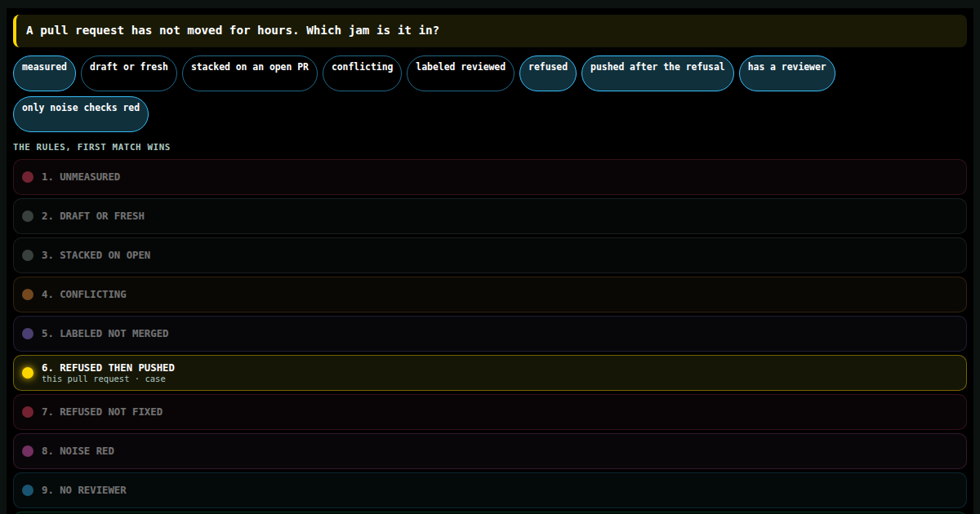Click the orange dot beside CONFLICTING
This screenshot has height=514, width=980.
[x=28, y=295]
